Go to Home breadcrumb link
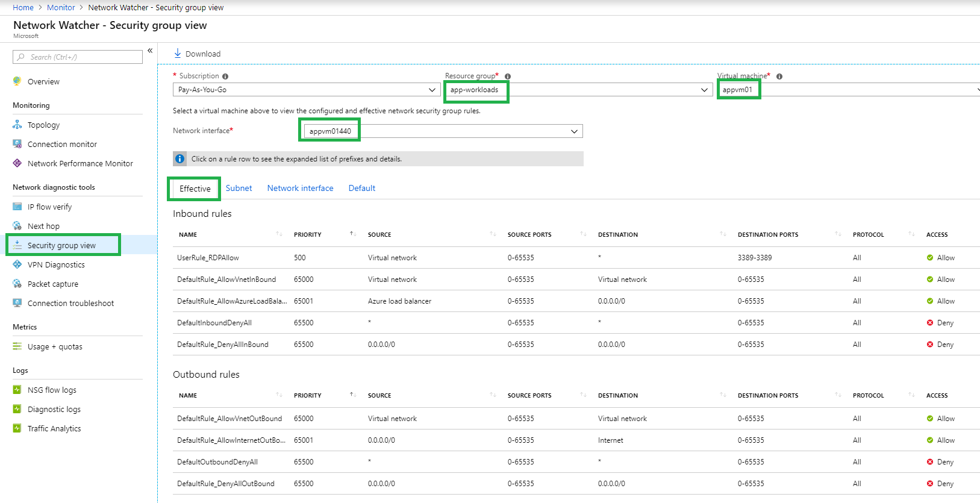980x503 pixels. coord(23,8)
